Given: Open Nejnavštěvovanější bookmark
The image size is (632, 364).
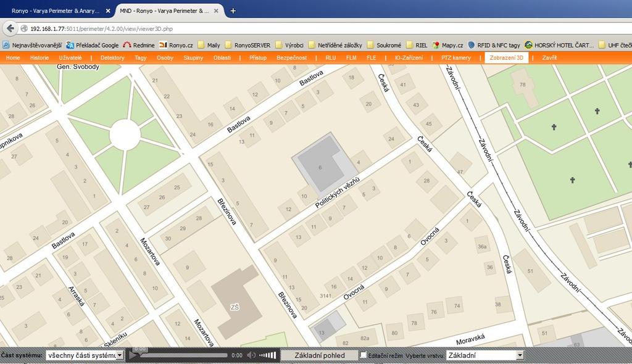Looking at the screenshot, I should coord(32,45).
